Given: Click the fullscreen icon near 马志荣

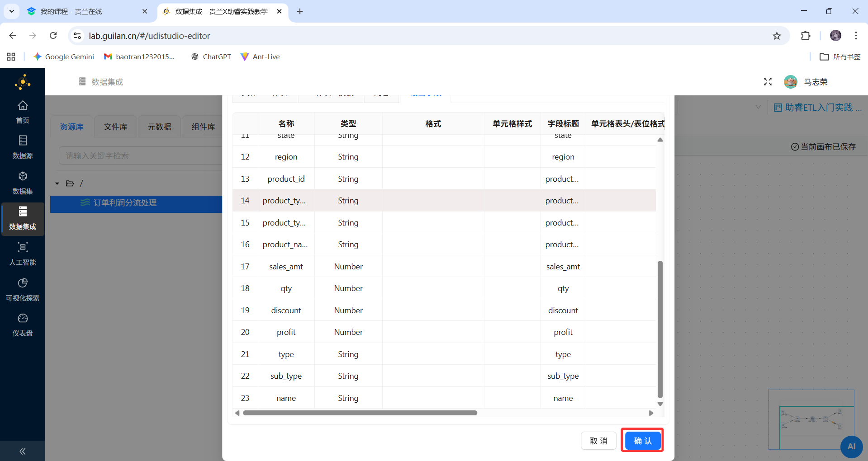Looking at the screenshot, I should [768, 82].
